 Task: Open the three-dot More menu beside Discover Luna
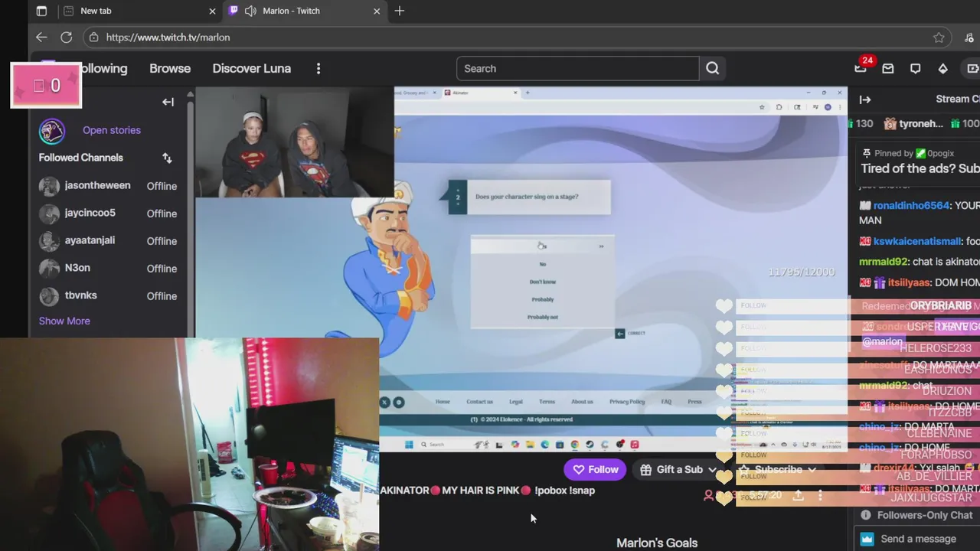click(x=318, y=68)
